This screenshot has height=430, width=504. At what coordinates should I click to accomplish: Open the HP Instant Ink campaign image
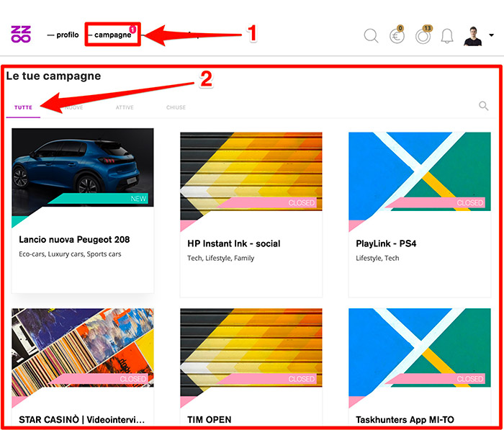point(251,171)
